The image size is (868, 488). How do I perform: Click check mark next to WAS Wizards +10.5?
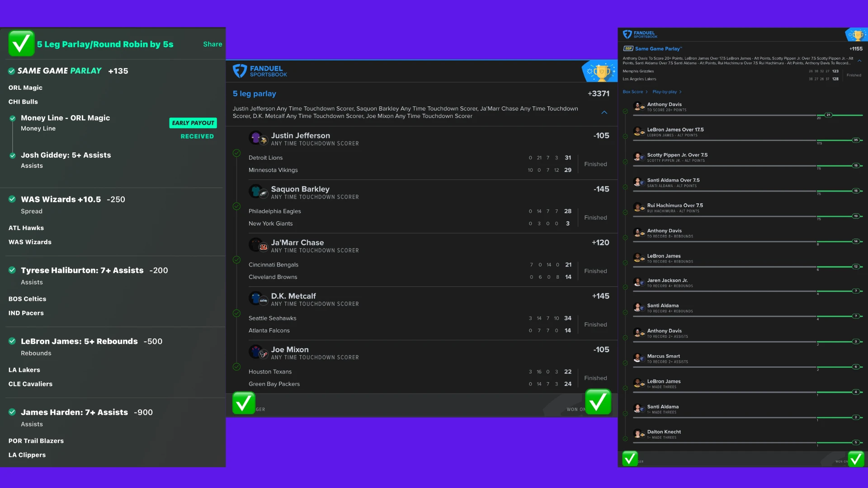point(12,199)
